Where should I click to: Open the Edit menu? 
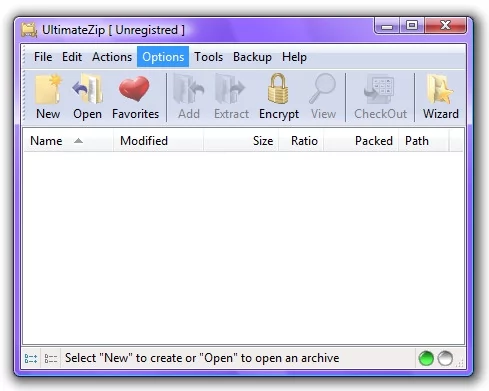72,57
